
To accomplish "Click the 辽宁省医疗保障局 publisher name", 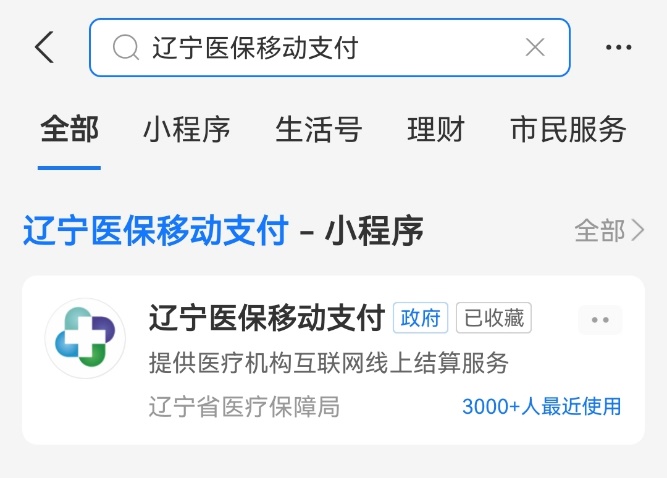I will pos(244,407).
